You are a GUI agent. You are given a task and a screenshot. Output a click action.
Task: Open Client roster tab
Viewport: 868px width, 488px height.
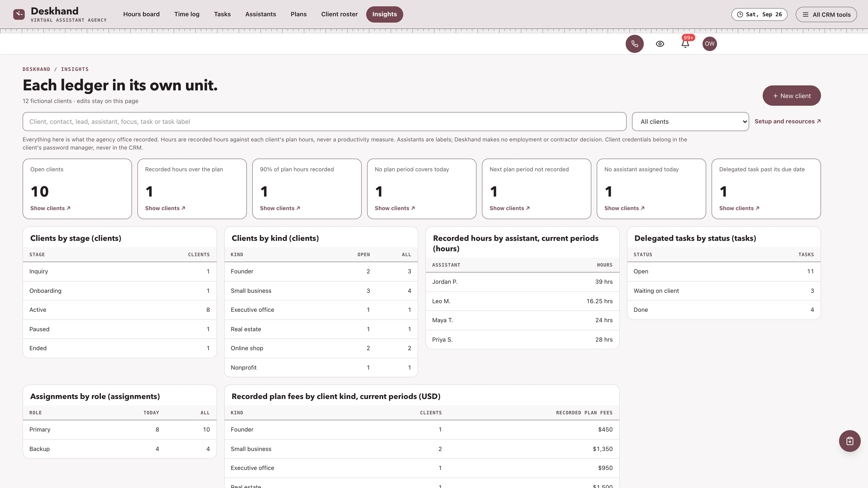[x=339, y=14]
